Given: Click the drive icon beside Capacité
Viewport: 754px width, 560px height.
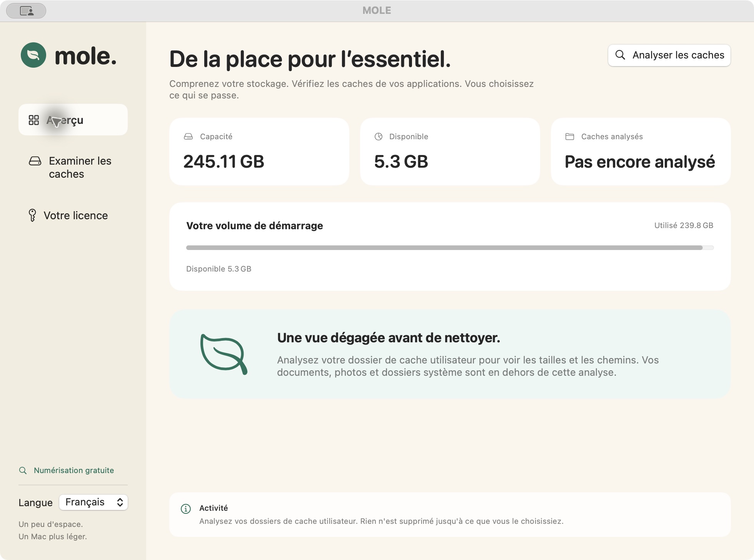Looking at the screenshot, I should (x=188, y=137).
